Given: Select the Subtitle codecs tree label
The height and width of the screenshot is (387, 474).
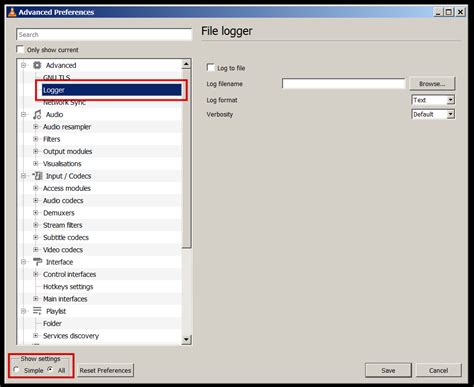Looking at the screenshot, I should coord(66,237).
